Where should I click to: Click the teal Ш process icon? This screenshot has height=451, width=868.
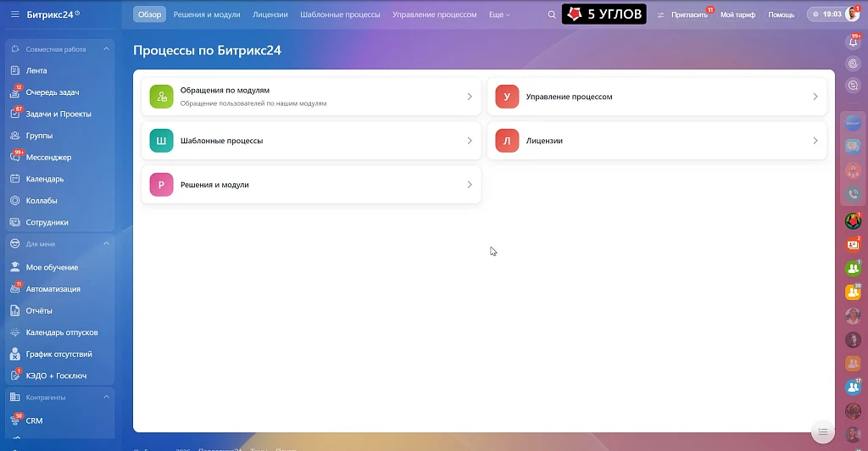pyautogui.click(x=161, y=141)
